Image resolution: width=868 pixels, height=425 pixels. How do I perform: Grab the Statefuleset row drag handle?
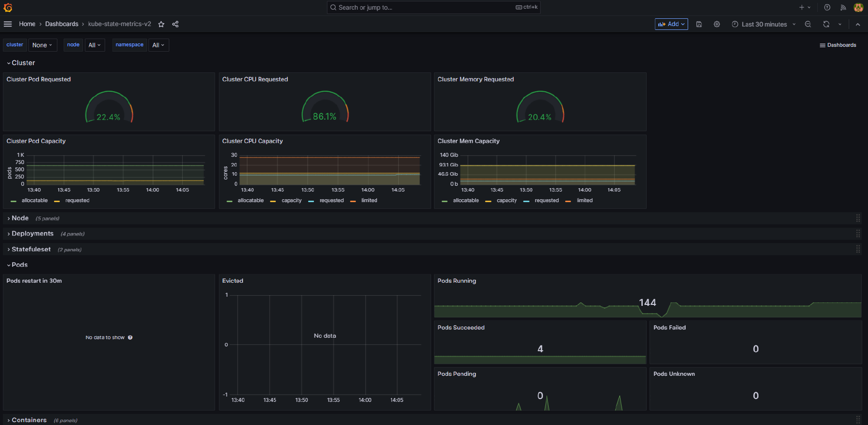click(x=858, y=249)
